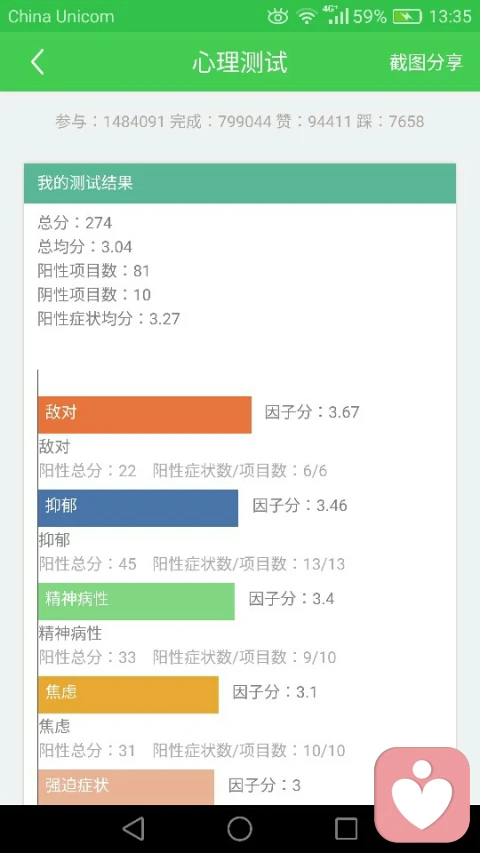Tap Android back triangle navigation button
480x853 pixels.
pos(133,829)
